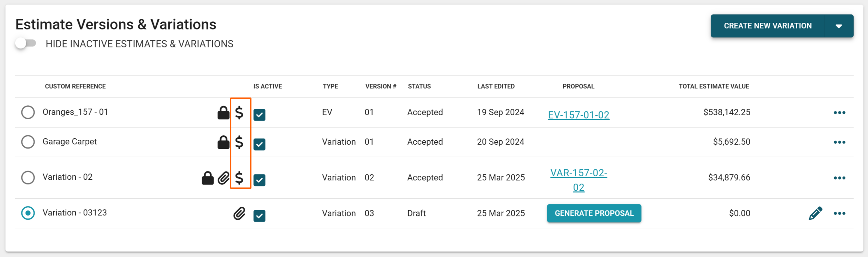Click the lock icon on Oranges_157 - 01 row
This screenshot has height=257, width=868.
click(223, 113)
